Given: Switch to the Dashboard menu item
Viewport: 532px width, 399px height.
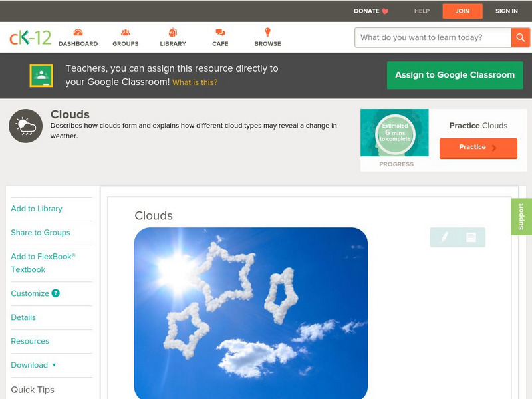Looking at the screenshot, I should point(80,43).
